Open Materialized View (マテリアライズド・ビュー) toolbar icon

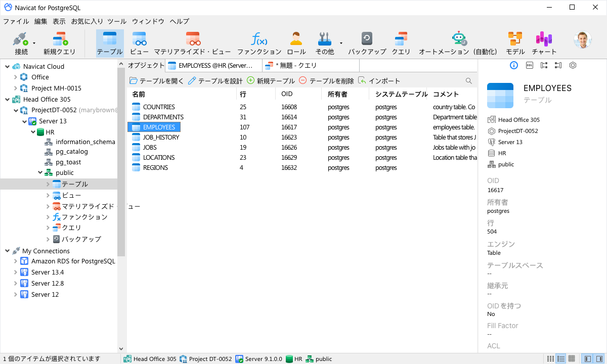[192, 43]
